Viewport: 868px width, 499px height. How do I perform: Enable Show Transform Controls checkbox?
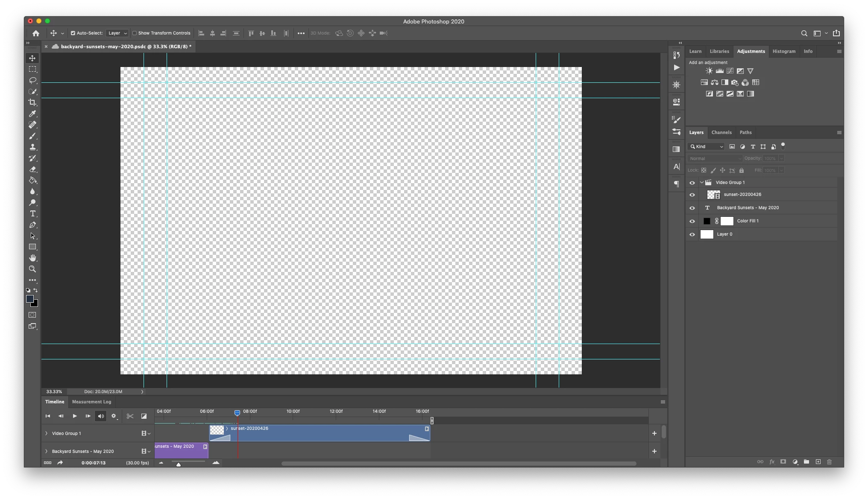(x=135, y=33)
